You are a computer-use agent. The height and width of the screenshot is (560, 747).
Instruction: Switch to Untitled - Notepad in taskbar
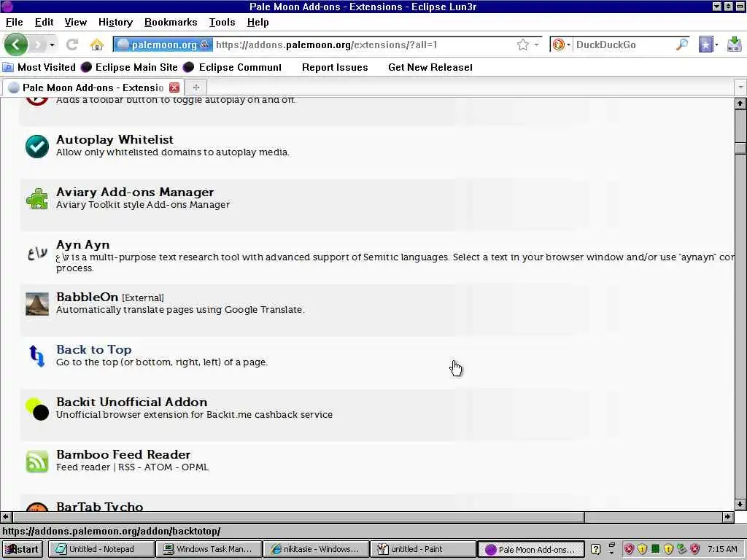[101, 549]
